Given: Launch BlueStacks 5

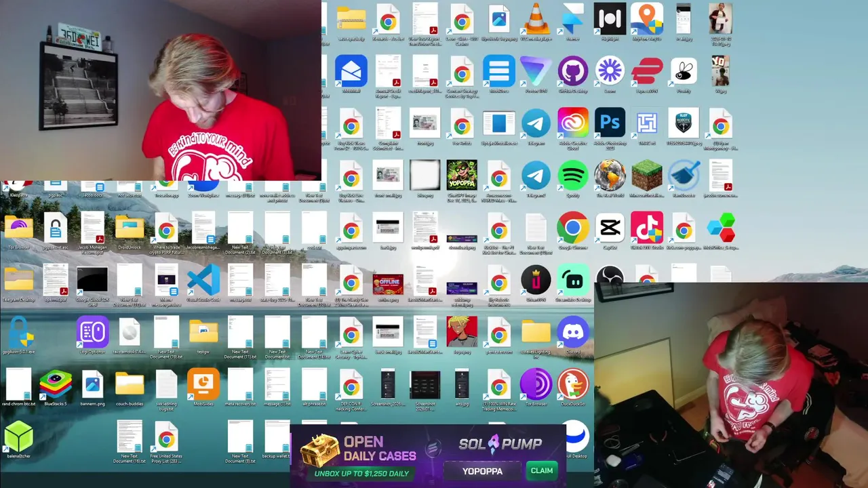Looking at the screenshot, I should pos(56,385).
